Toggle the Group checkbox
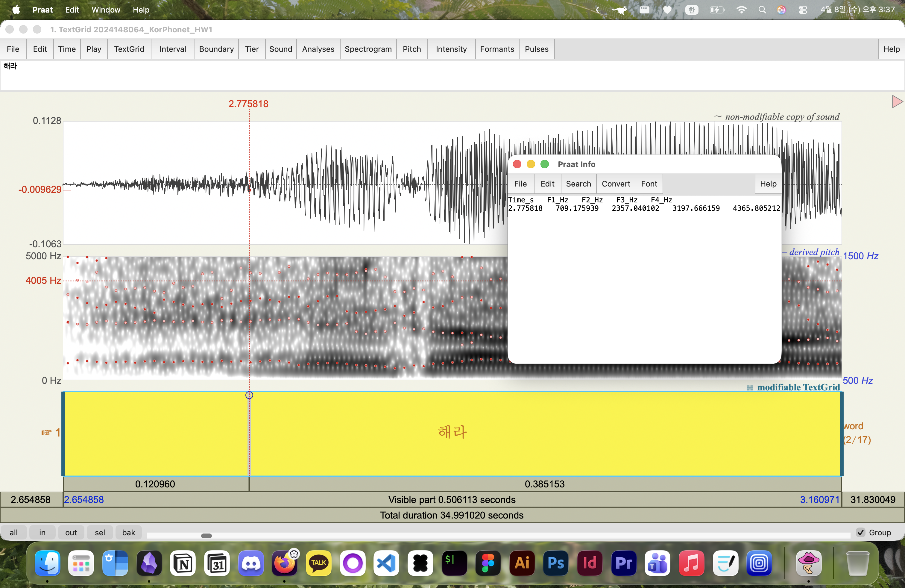The image size is (905, 588). coord(860,533)
